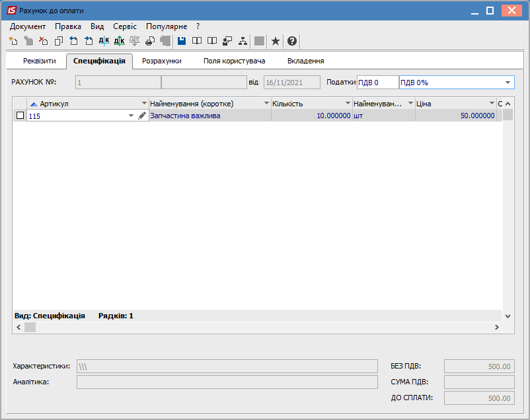Click the ДК icon with blue line

104,41
